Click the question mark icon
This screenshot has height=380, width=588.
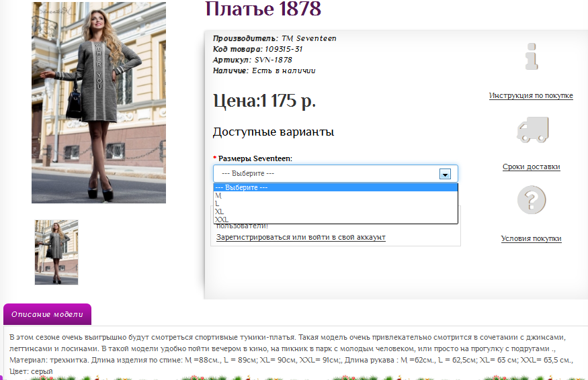[x=531, y=200]
